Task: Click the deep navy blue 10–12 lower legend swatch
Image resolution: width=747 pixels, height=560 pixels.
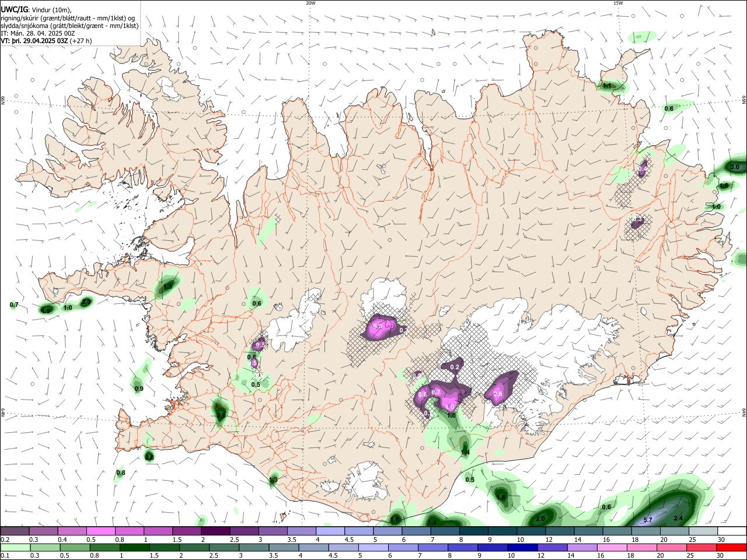Action: [522, 547]
